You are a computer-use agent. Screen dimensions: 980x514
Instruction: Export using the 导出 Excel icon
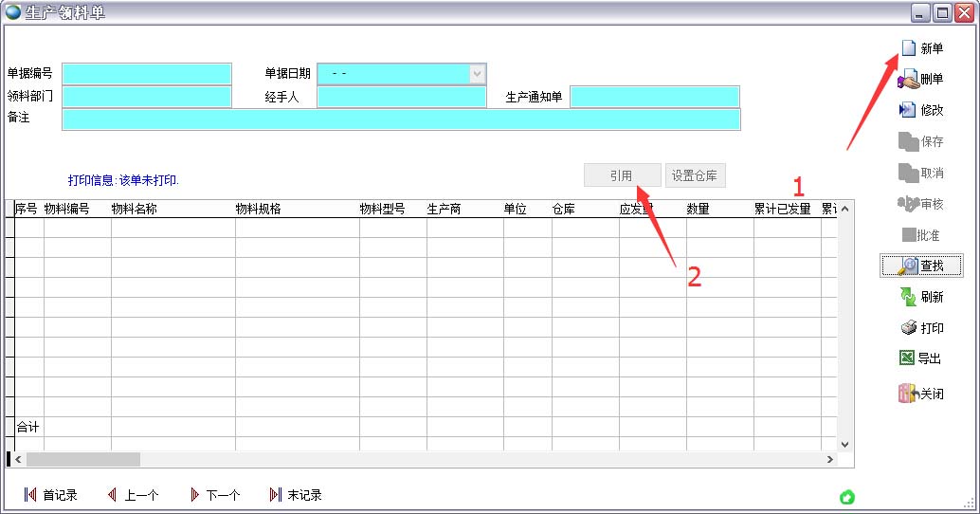click(907, 358)
